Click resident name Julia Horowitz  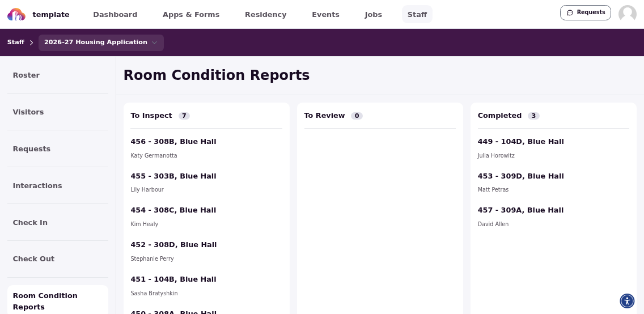[496, 155]
